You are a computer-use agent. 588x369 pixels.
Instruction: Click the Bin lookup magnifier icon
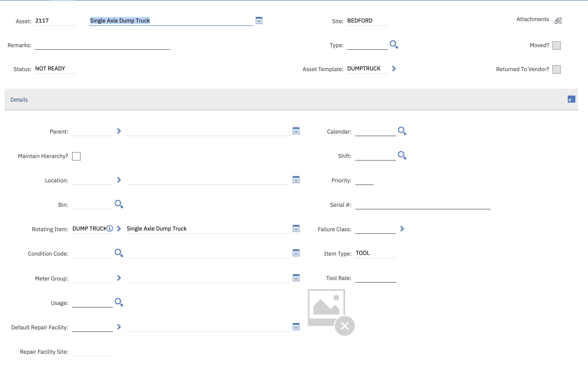point(119,204)
